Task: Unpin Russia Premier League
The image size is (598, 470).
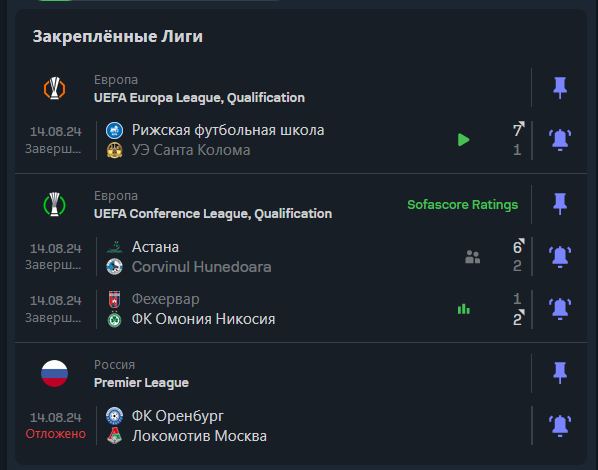Action: click(x=560, y=373)
